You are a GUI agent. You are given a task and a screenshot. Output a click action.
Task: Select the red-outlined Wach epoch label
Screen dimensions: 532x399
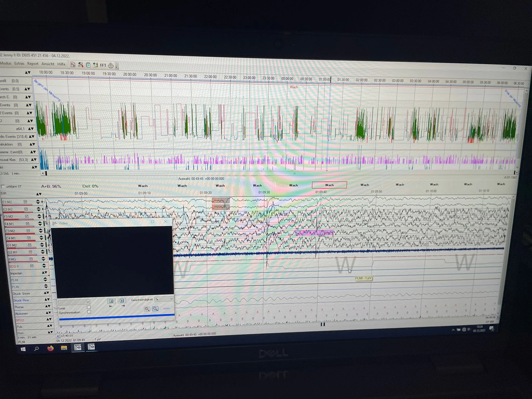click(x=329, y=185)
